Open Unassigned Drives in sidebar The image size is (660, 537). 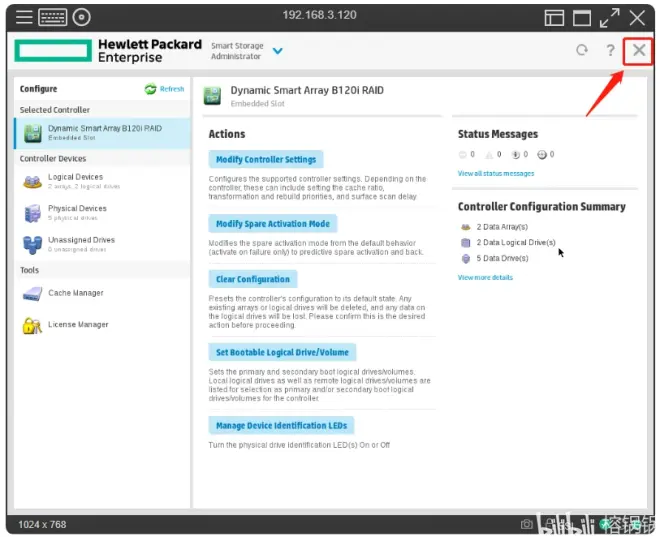[x=103, y=245]
